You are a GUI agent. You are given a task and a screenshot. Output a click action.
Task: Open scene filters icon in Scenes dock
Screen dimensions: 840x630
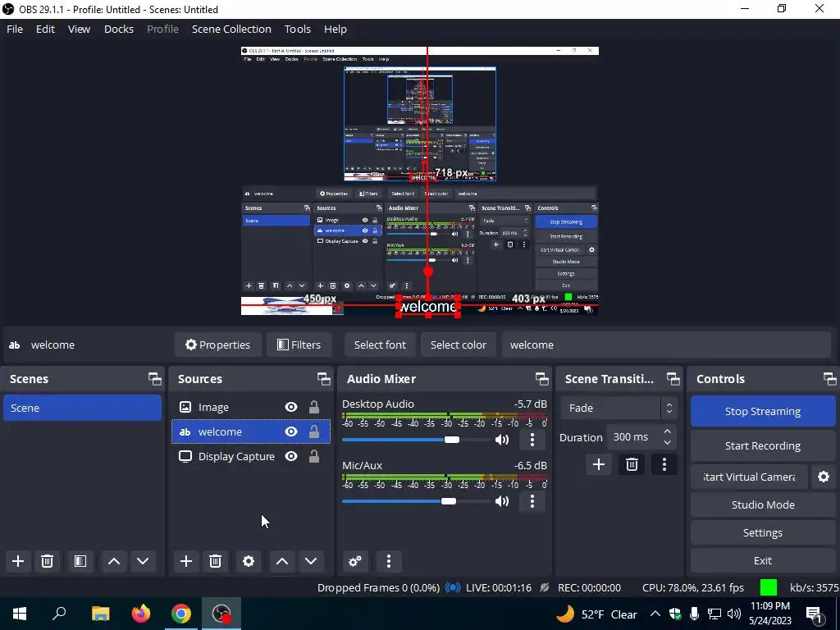point(80,561)
